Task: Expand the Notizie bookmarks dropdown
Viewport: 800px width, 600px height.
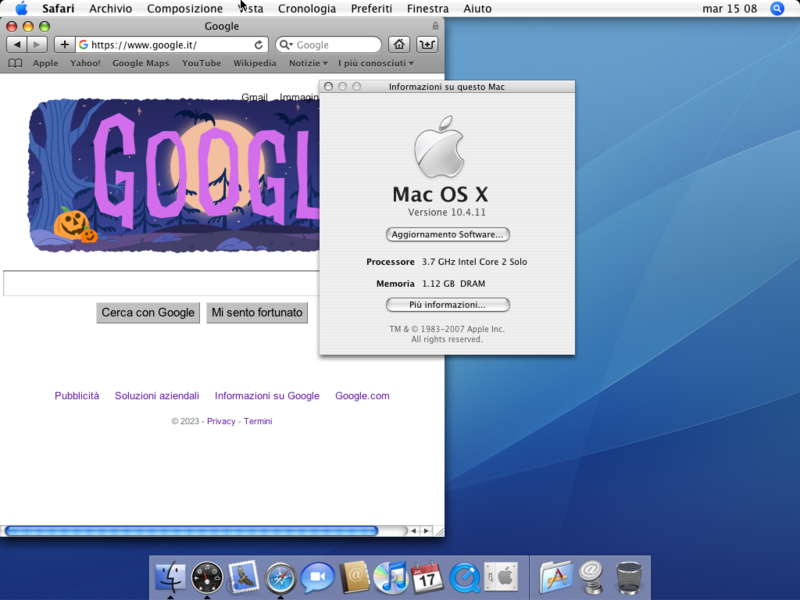Action: pyautogui.click(x=308, y=63)
